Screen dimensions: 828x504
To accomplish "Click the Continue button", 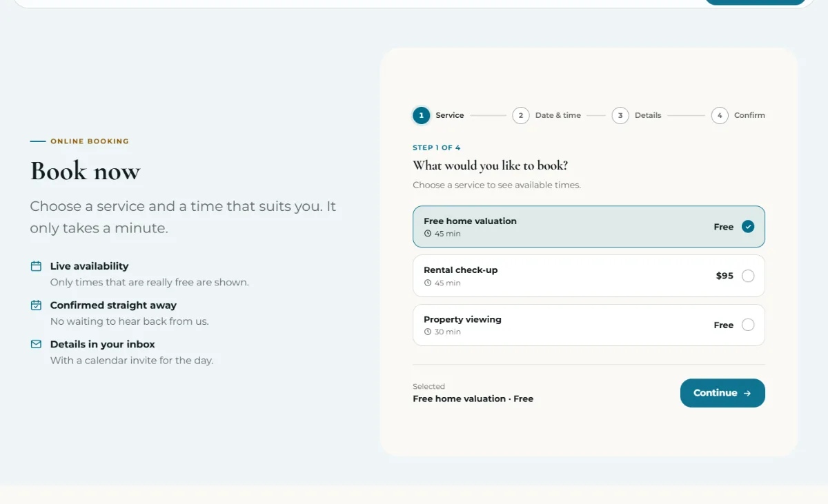I will tap(722, 393).
